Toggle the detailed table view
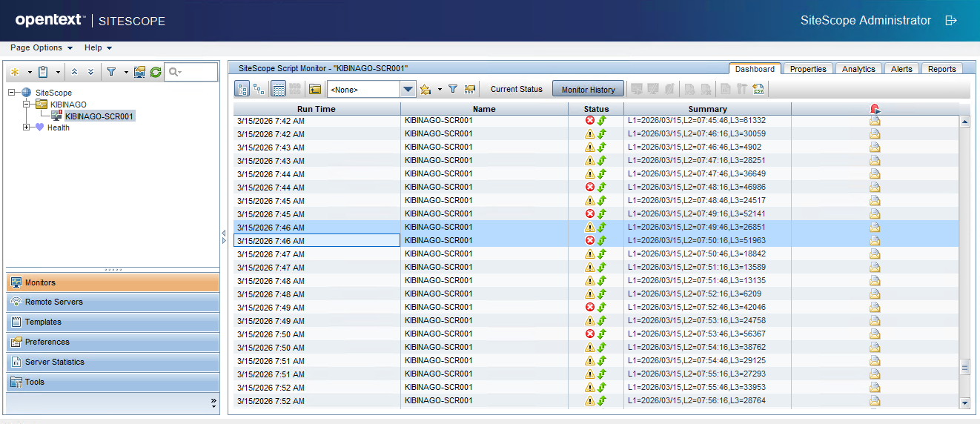This screenshot has width=980, height=424. point(279,89)
